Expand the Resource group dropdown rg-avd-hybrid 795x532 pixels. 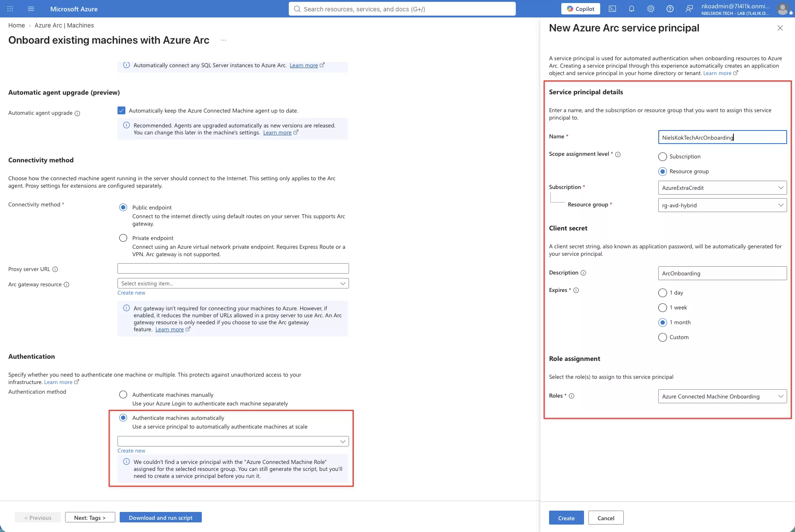click(722, 205)
